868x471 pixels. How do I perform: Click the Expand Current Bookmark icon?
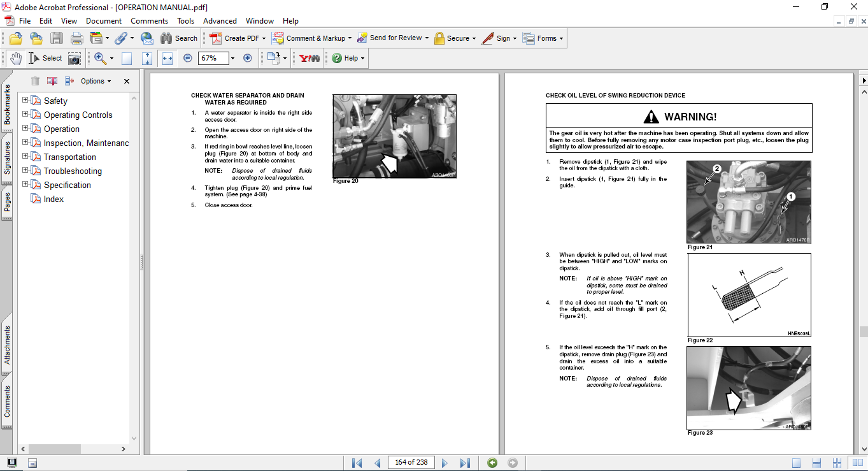click(x=69, y=81)
